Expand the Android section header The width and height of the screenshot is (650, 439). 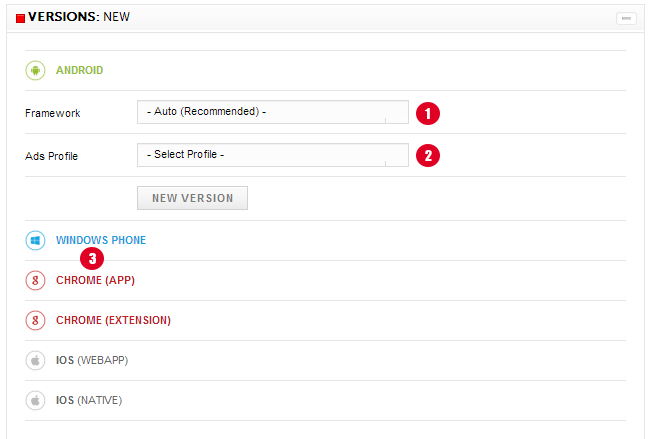(x=79, y=70)
